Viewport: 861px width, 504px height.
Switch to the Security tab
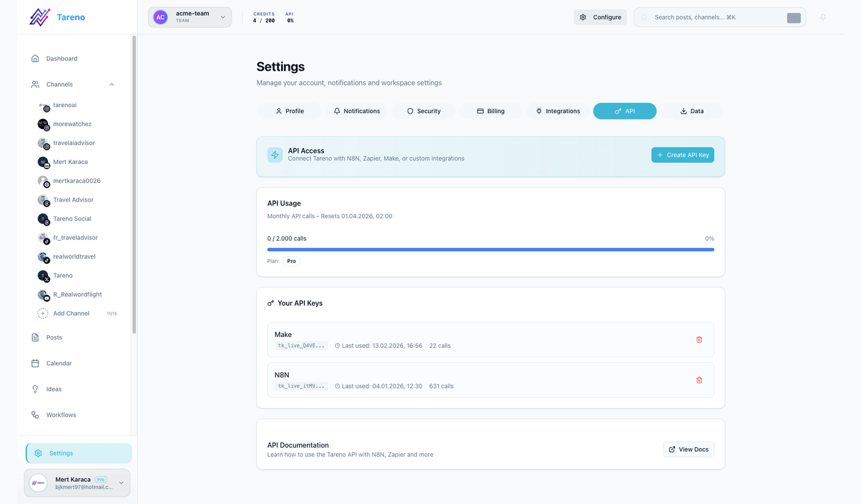point(424,111)
